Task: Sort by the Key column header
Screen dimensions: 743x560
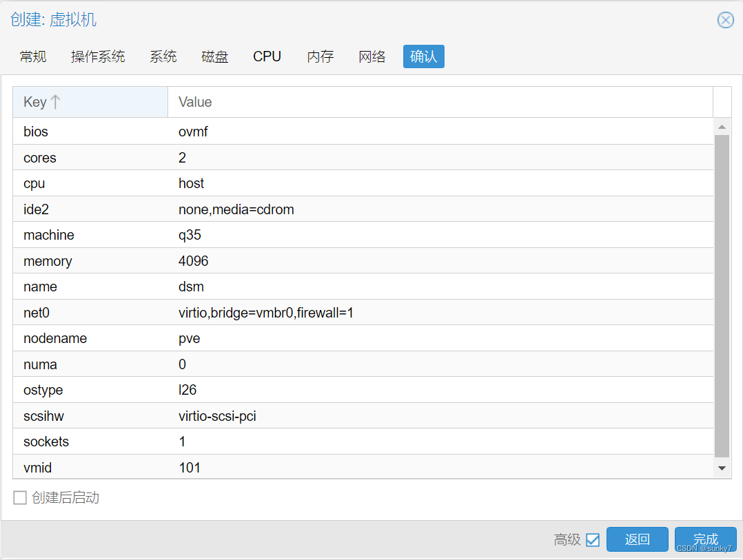Action: click(x=90, y=102)
